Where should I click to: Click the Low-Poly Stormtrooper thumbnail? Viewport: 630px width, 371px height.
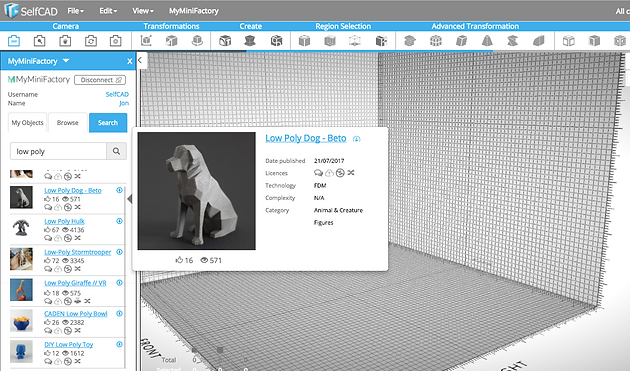(x=21, y=259)
